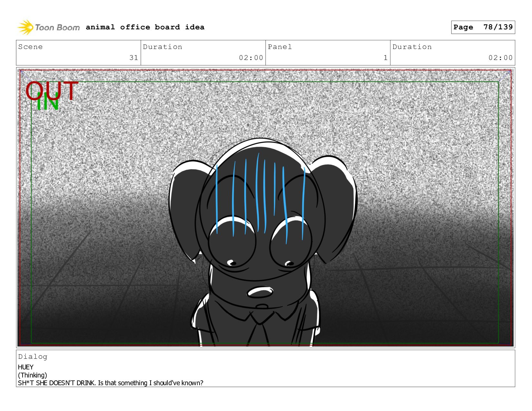Click the page number box 78/139
Viewport: 532px width, 411px height.
tap(483, 27)
